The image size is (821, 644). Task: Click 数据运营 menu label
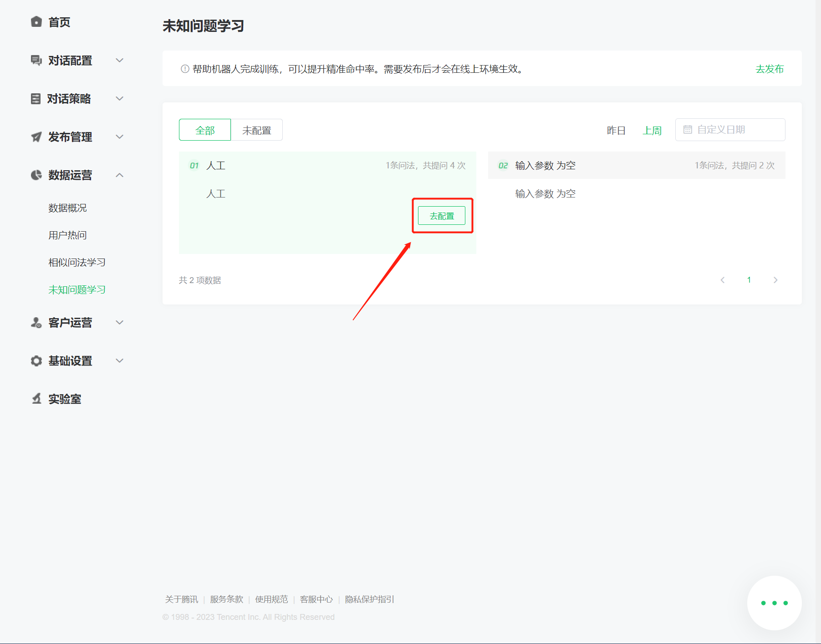[x=70, y=175]
